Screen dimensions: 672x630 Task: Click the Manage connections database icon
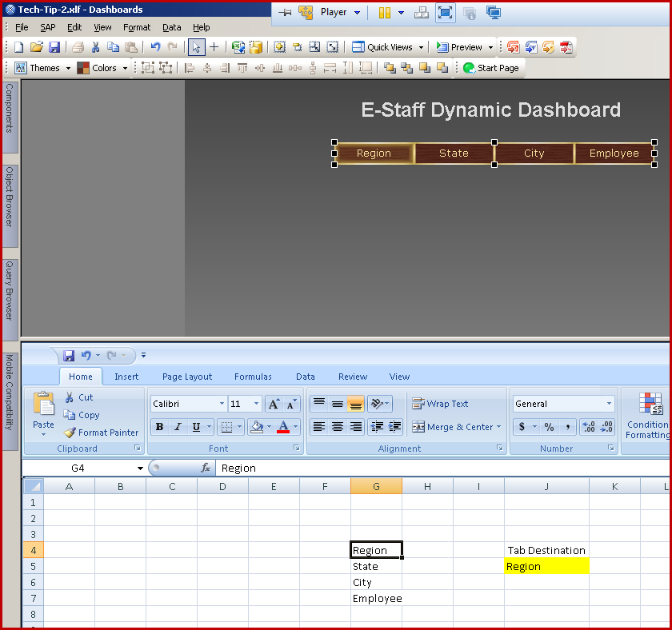click(256, 47)
